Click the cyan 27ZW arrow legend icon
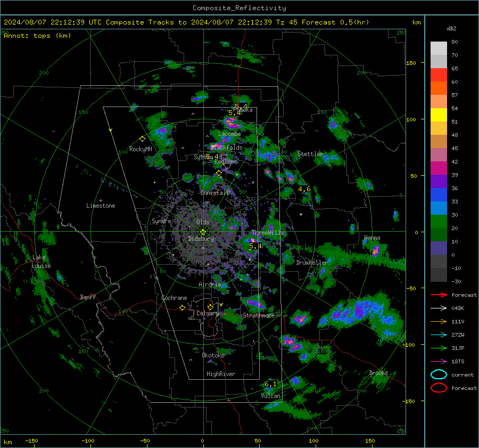Screen dimensions: 479x448 [x=439, y=335]
